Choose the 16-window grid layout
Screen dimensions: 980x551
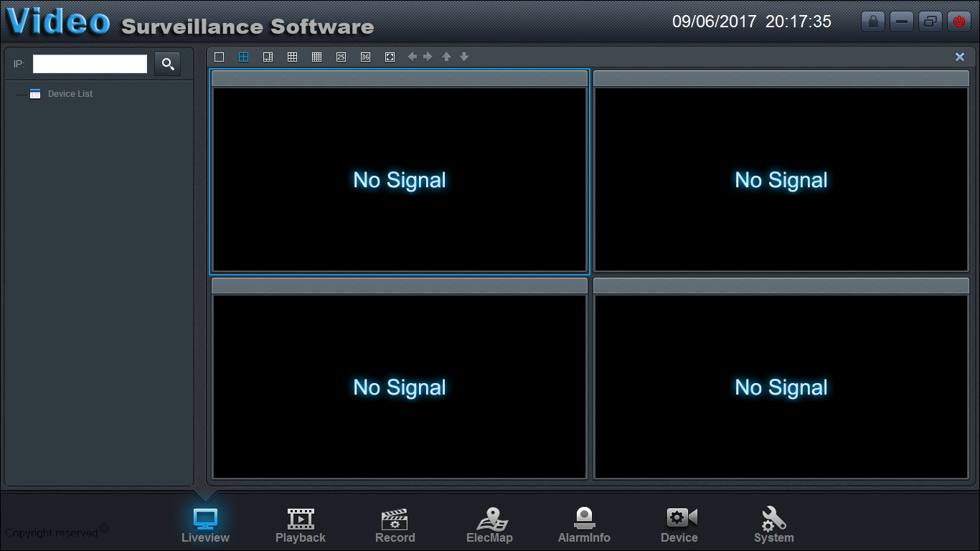pyautogui.click(x=317, y=57)
